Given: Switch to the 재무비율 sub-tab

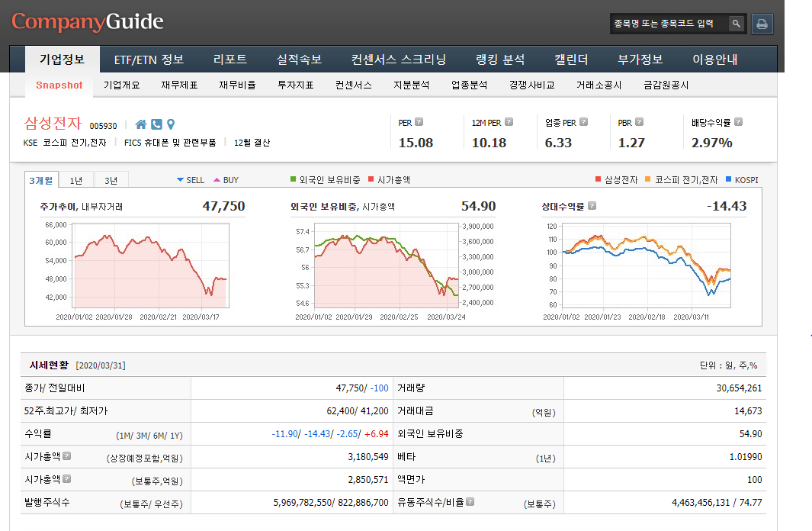Looking at the screenshot, I should tap(238, 85).
